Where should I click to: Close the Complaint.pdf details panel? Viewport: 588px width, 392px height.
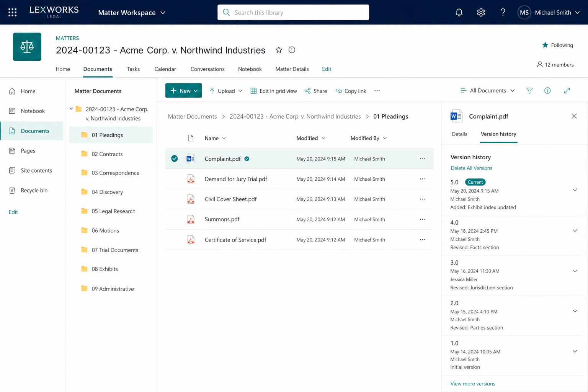click(574, 116)
